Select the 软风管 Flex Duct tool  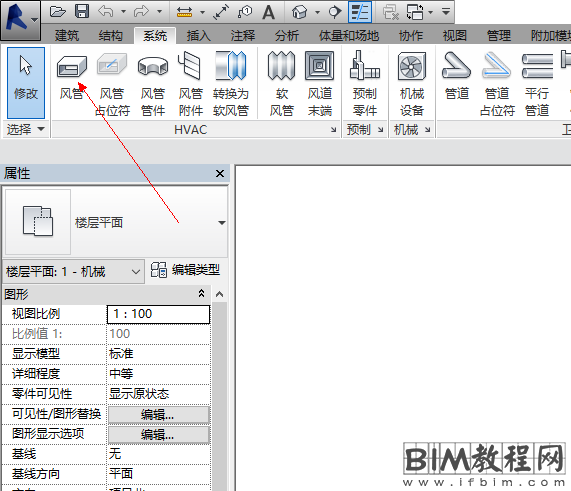(x=281, y=84)
